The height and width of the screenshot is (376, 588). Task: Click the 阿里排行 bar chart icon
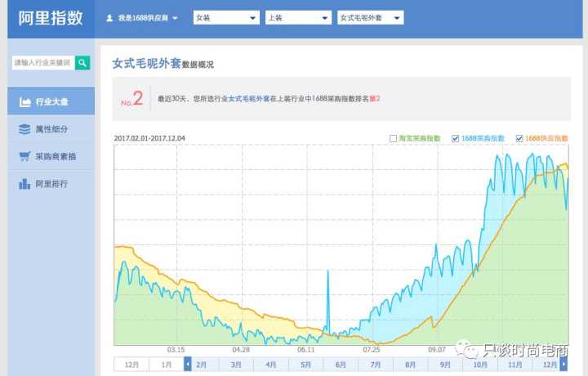pos(24,184)
